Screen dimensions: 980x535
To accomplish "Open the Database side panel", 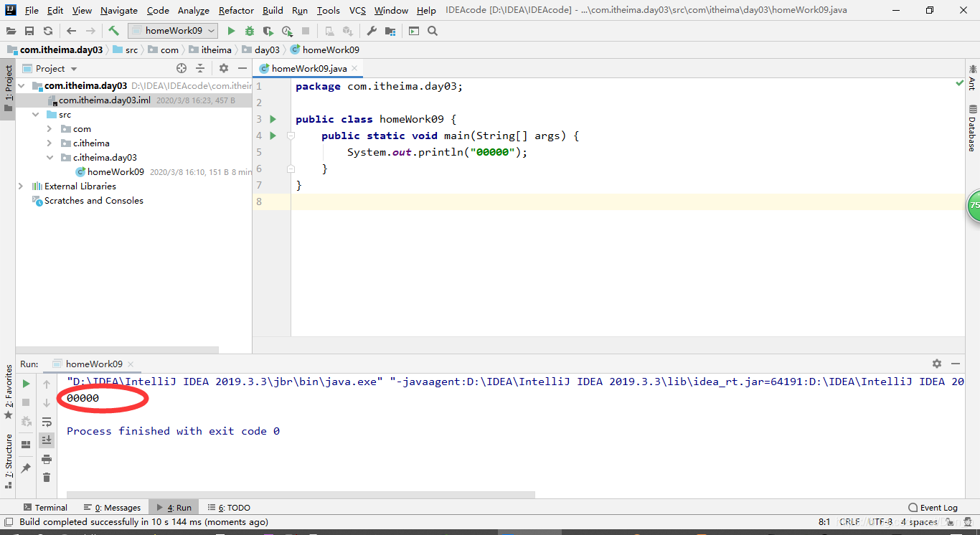I will 972,128.
